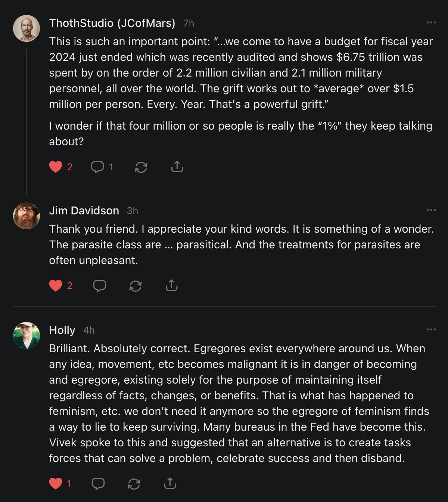Expand the three-dot menu on Jim Davidson's reply
Viewport: 448px width, 502px height.
(431, 210)
